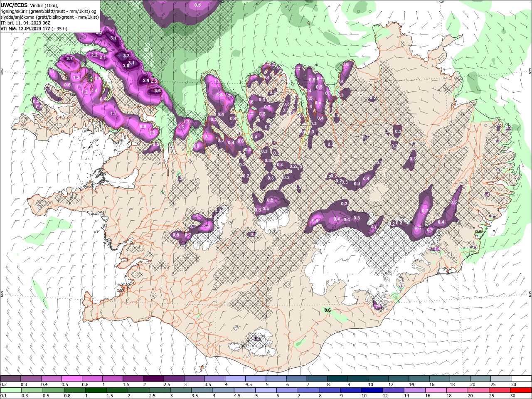Viewport: 532px width, 399px height.
Task: Click the 'IT: þri. 11. 04. 2023 06Z' line
Action: 25,23
